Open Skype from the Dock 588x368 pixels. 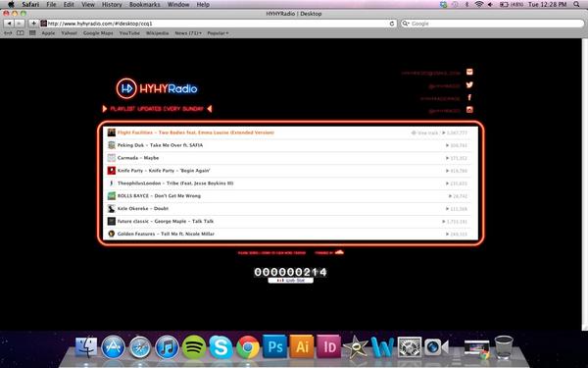pyautogui.click(x=220, y=347)
